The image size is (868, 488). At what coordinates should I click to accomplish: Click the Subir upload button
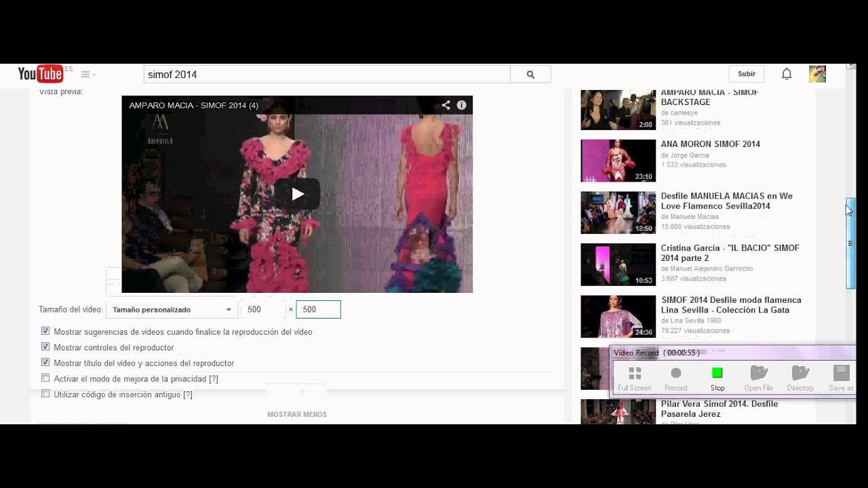[x=747, y=74]
